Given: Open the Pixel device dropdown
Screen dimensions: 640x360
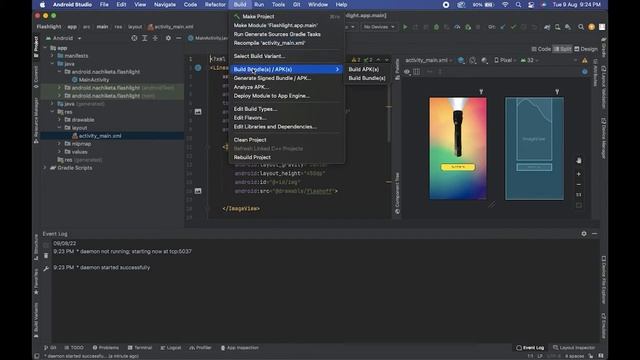Looking at the screenshot, I should [x=505, y=60].
